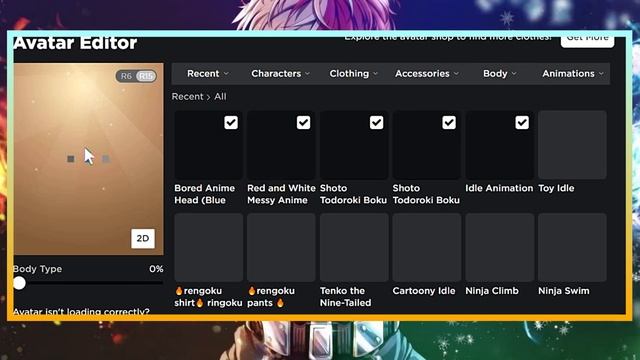Select the rengoku pants thumbnail

click(281, 247)
